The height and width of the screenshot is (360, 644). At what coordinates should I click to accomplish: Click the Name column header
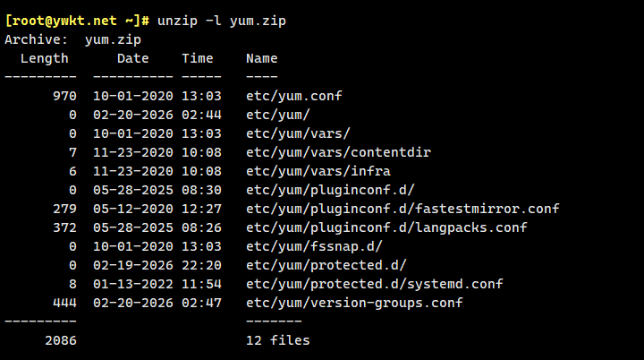pos(262,58)
